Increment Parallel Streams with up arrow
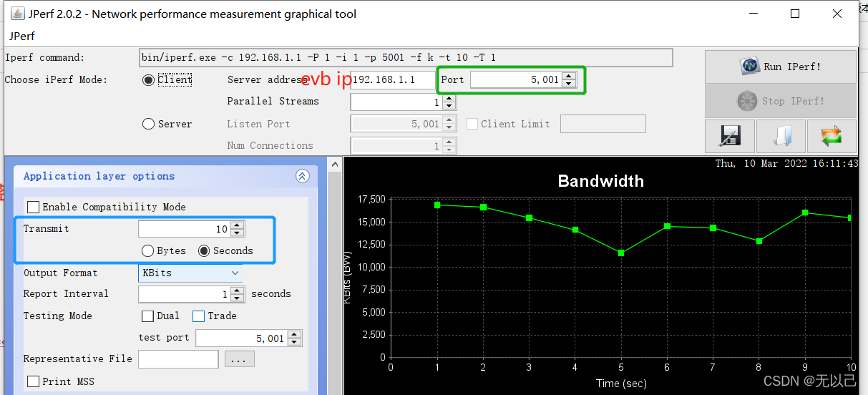 [x=449, y=98]
